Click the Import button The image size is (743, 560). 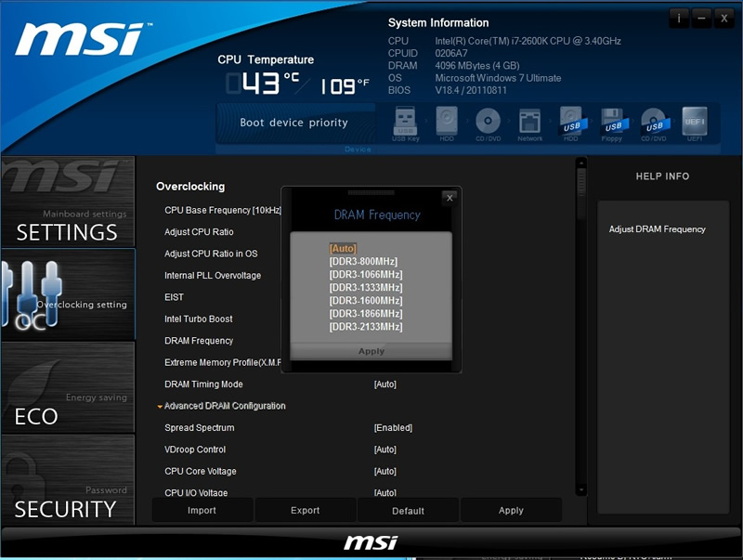tap(202, 510)
